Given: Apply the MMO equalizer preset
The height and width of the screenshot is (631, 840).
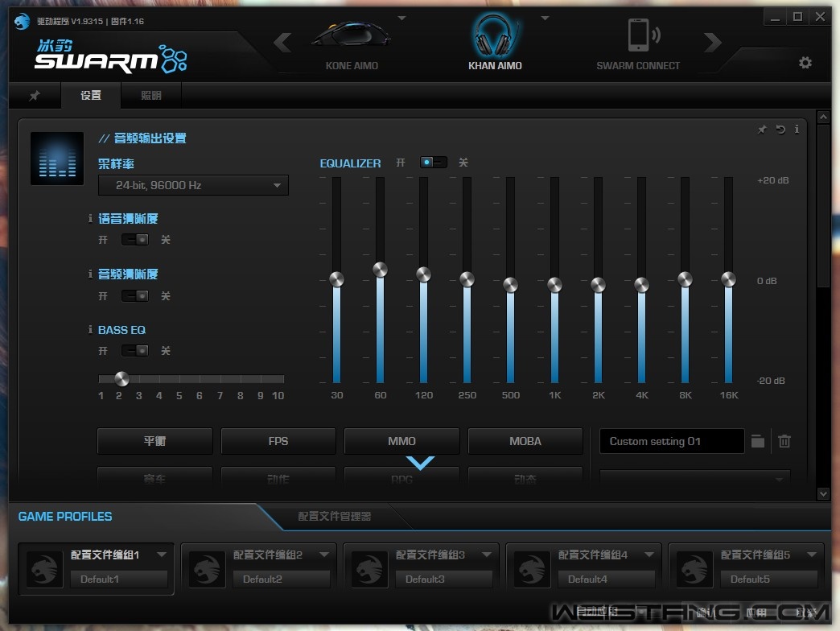Looking at the screenshot, I should click(x=401, y=441).
